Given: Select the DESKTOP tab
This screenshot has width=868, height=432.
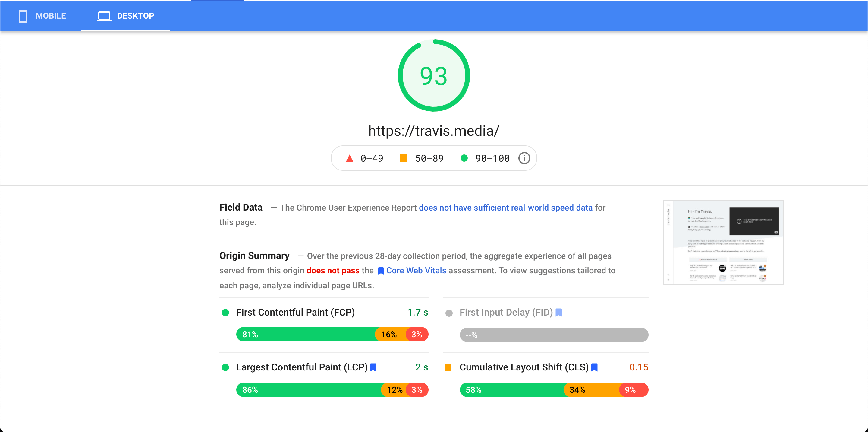Looking at the screenshot, I should click(125, 16).
